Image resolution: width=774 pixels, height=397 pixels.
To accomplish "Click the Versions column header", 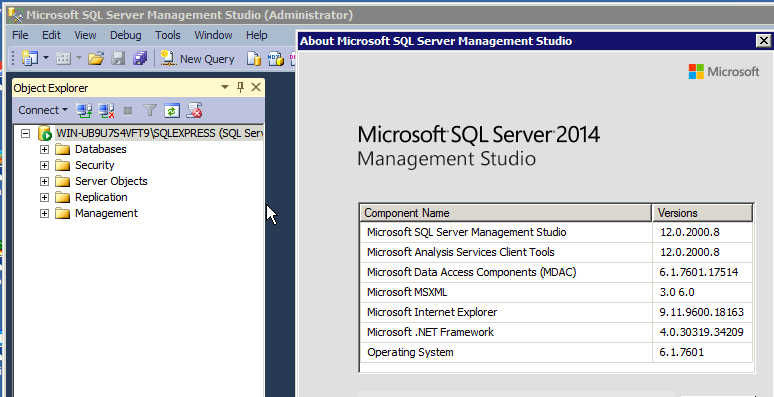I will (x=702, y=213).
